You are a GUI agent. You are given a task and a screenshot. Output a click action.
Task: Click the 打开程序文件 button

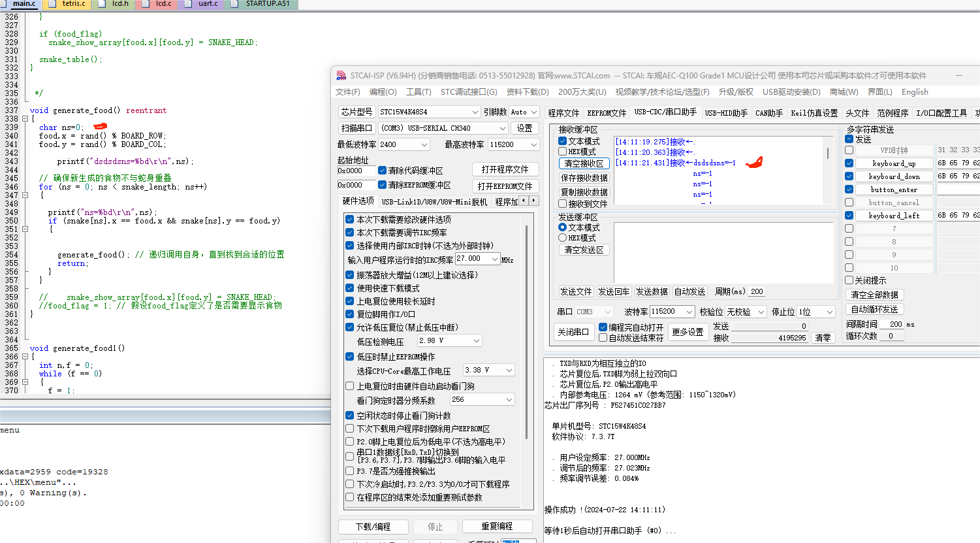[505, 170]
